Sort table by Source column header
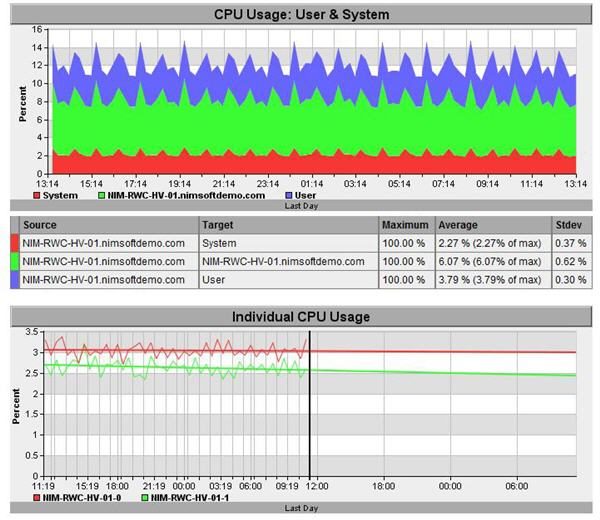The width and height of the screenshot is (600, 520). coord(109,225)
